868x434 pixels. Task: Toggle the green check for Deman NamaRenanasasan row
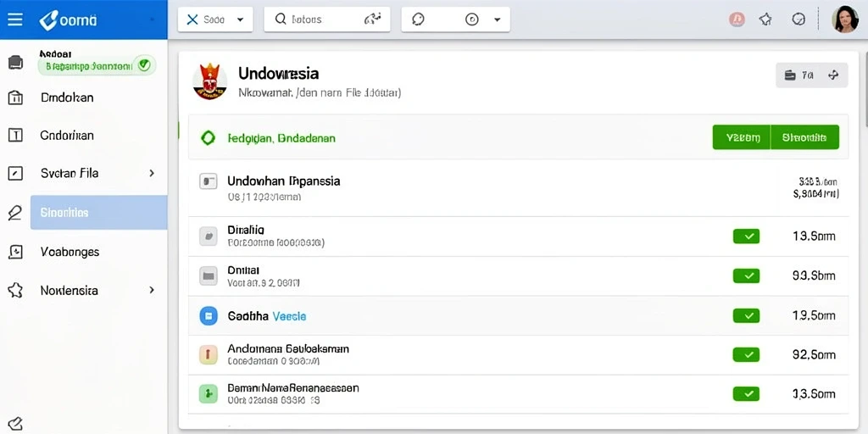(746, 393)
